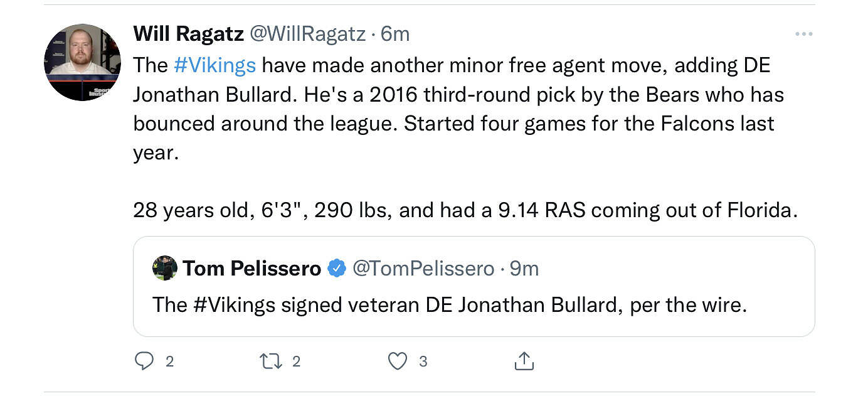868x396 pixels.
Task: Open the three-dot more options menu
Action: [803, 34]
